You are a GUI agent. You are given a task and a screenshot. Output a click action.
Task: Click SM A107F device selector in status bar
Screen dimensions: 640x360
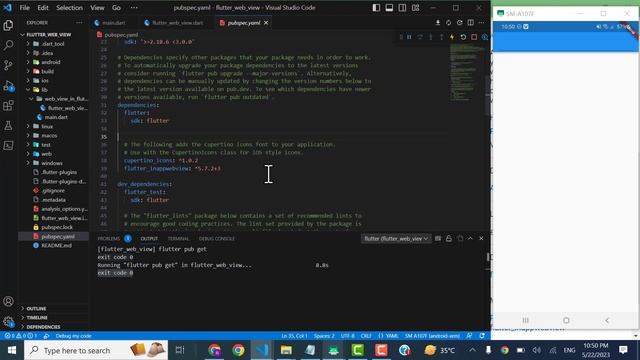(x=432, y=336)
